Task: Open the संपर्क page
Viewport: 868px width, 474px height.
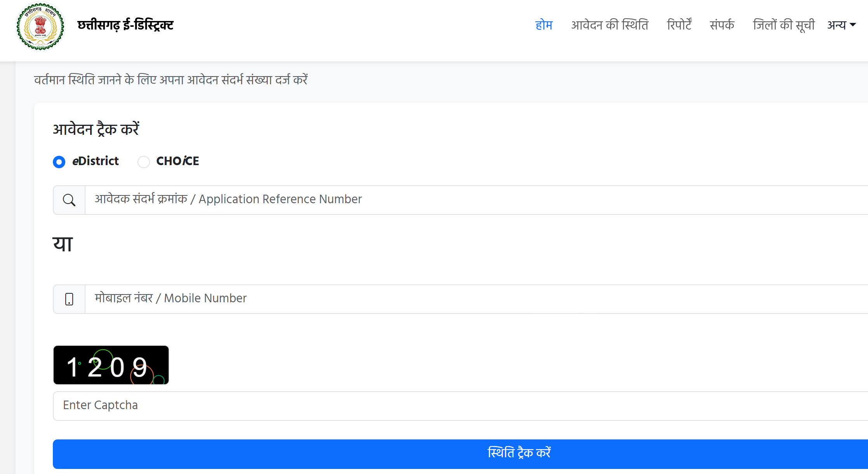Action: [722, 24]
